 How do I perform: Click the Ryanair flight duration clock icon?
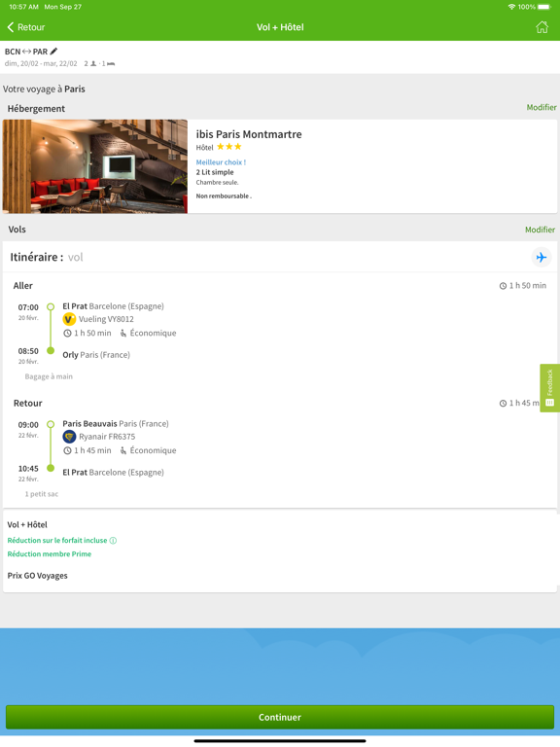(x=68, y=450)
